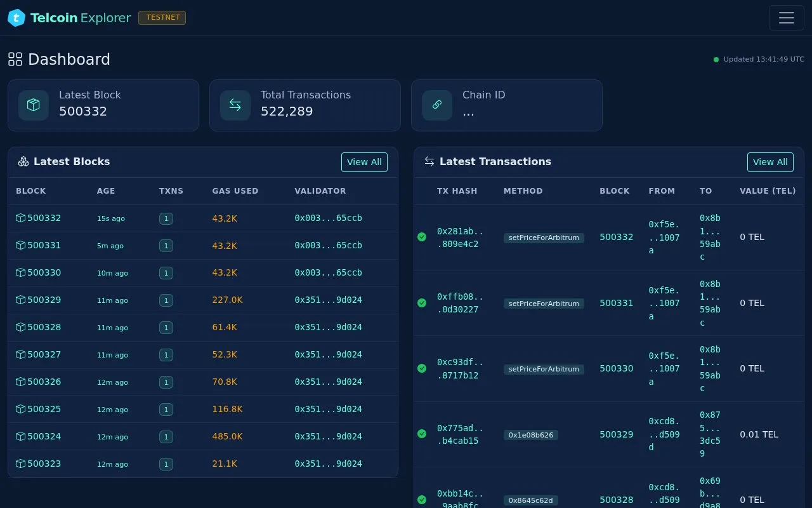Click the cube icon beside block 500323
This screenshot has width=812, height=508.
[20, 464]
